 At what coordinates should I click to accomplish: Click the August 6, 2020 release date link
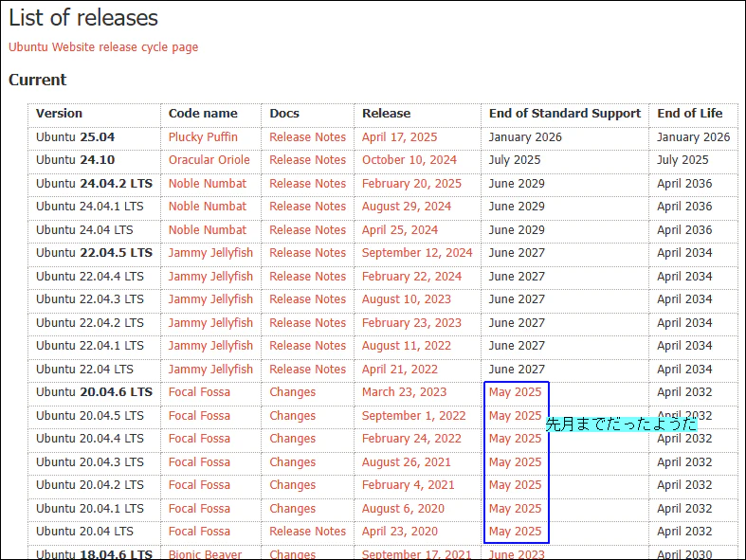pyautogui.click(x=403, y=509)
